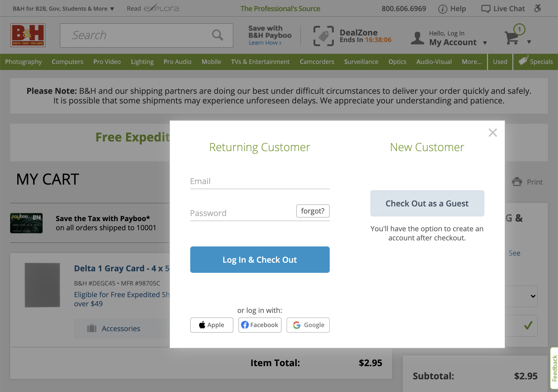
Task: Open the Pro Audio menu
Action: tap(177, 62)
